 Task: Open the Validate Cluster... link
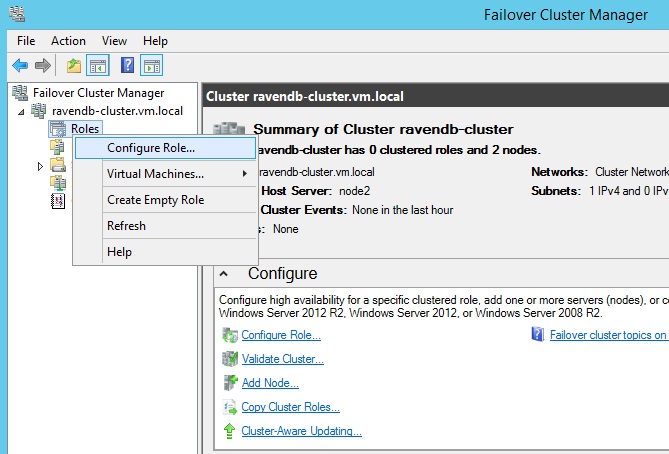tap(282, 359)
